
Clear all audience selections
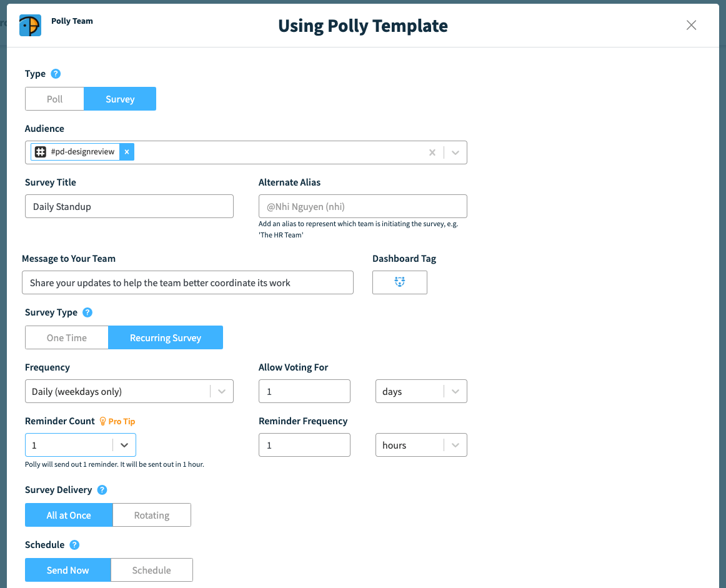pyautogui.click(x=432, y=152)
